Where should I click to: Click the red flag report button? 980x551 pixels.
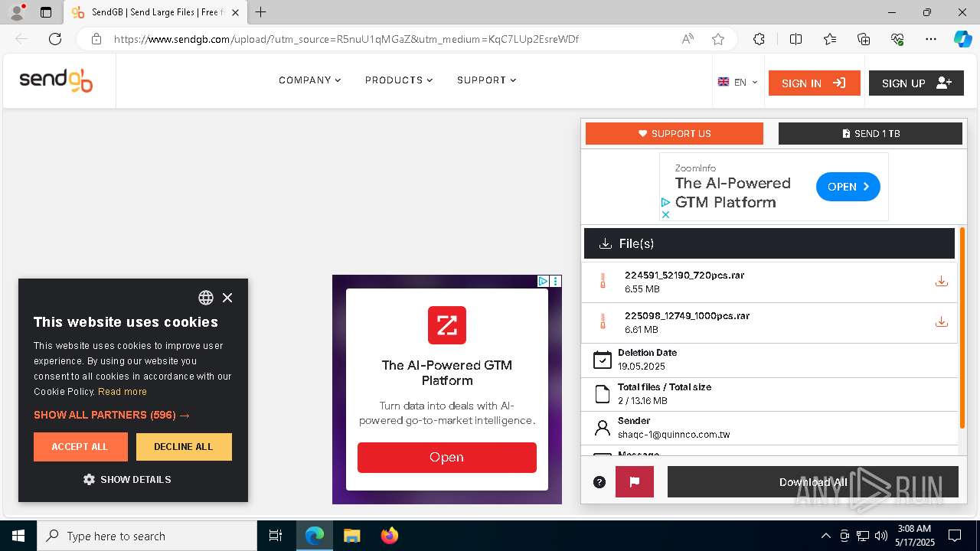[635, 482]
